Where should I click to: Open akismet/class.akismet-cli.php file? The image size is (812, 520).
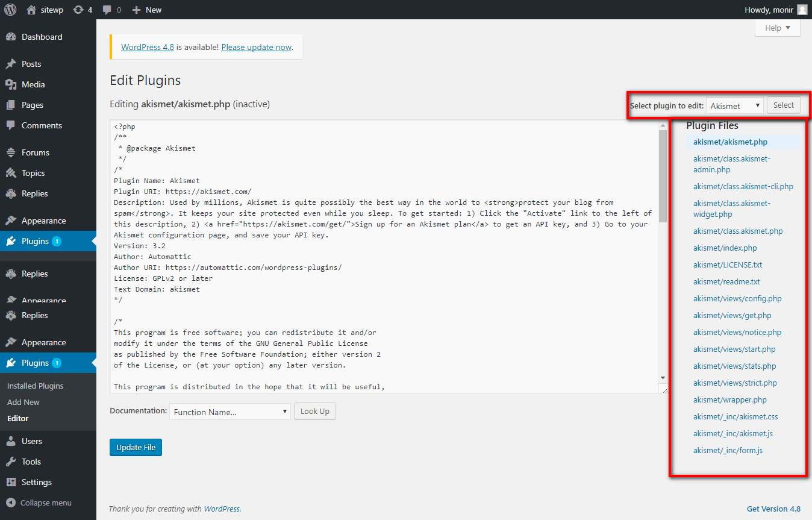(743, 187)
